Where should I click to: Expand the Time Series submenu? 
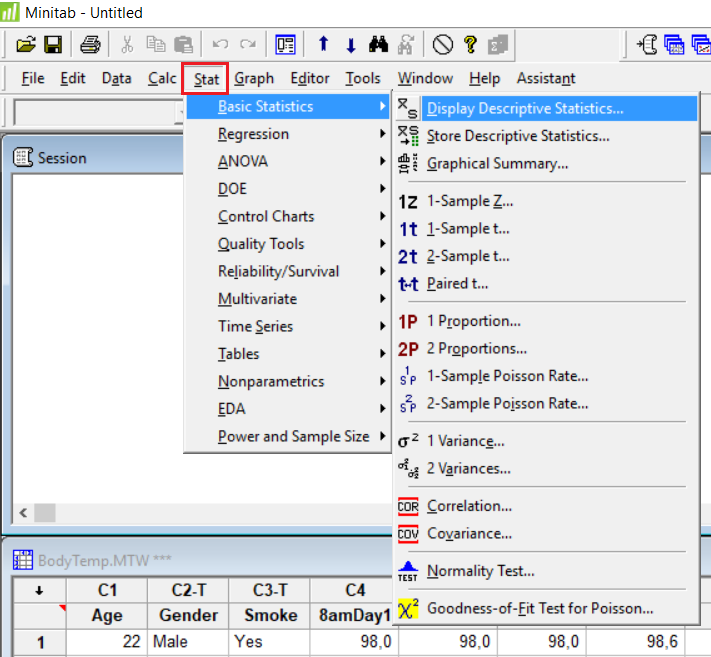(287, 326)
